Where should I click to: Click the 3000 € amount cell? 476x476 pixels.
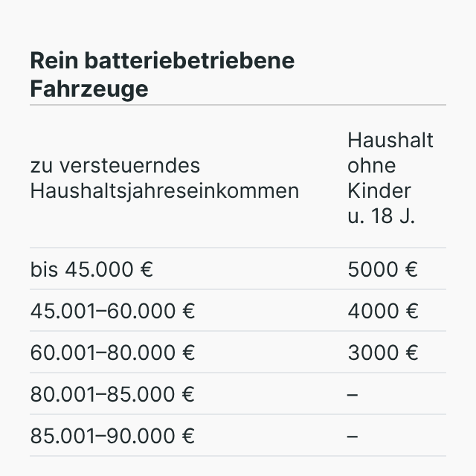click(x=383, y=353)
